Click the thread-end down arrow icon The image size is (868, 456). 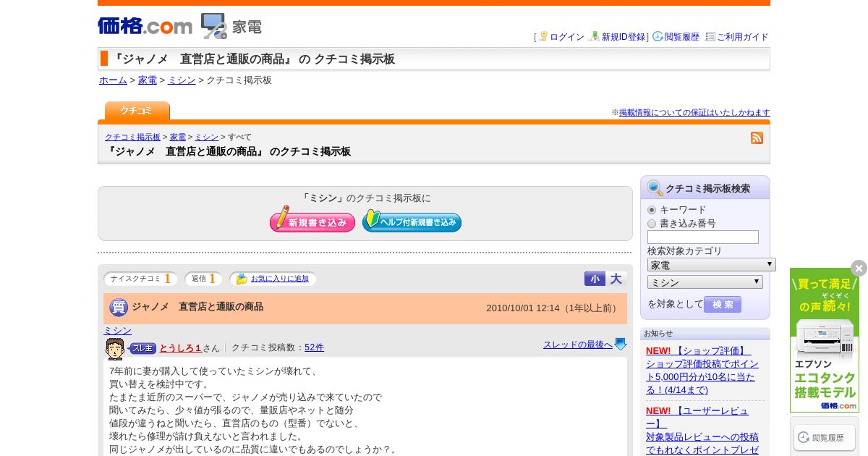point(621,345)
